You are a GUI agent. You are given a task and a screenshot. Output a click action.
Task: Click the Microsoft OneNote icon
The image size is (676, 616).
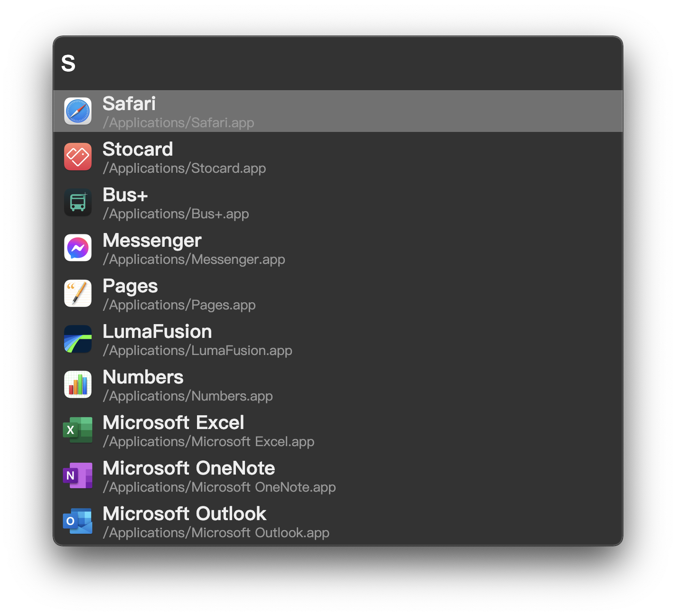click(x=78, y=476)
